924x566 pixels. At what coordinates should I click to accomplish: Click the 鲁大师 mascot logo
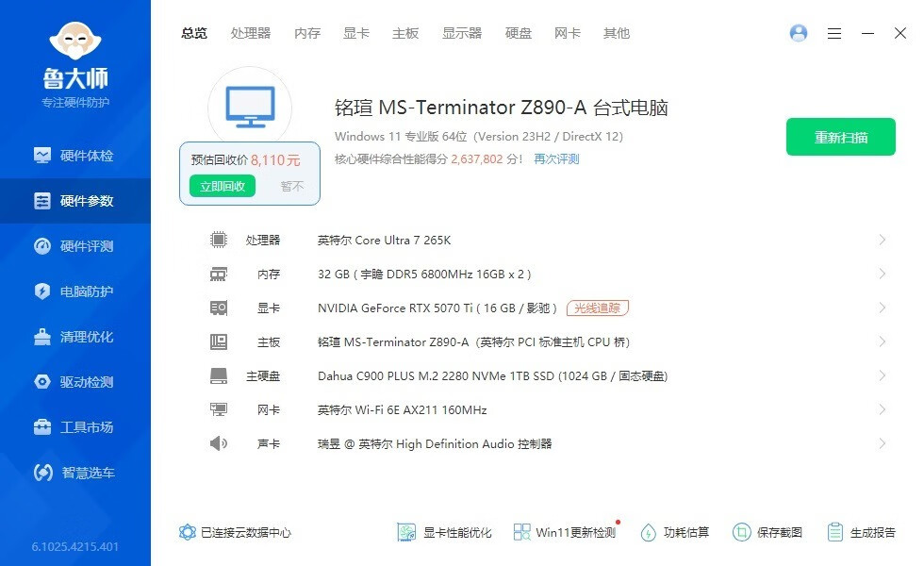click(x=75, y=40)
